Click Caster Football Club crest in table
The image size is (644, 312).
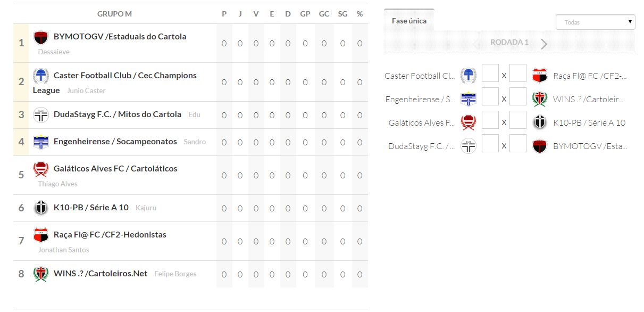(x=41, y=76)
